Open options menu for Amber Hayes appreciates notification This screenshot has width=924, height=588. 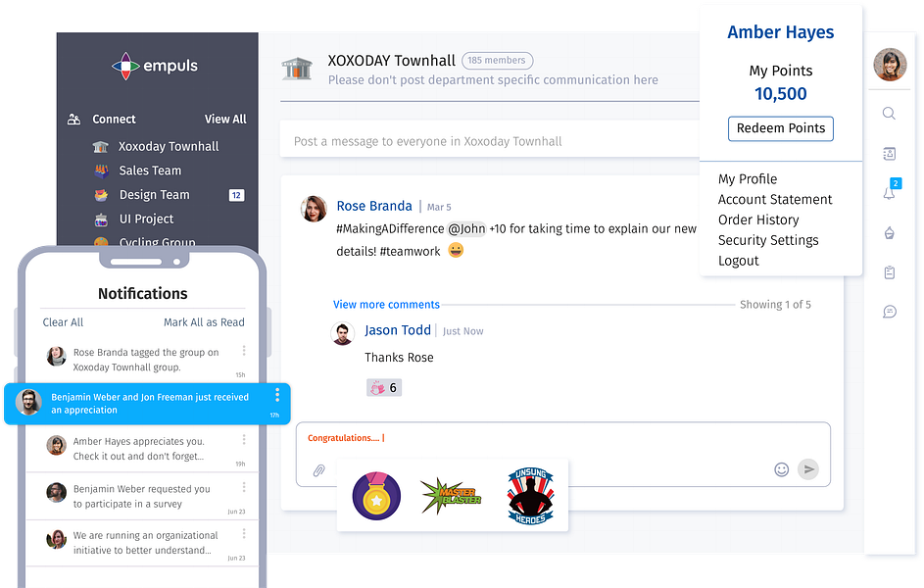pos(244,440)
